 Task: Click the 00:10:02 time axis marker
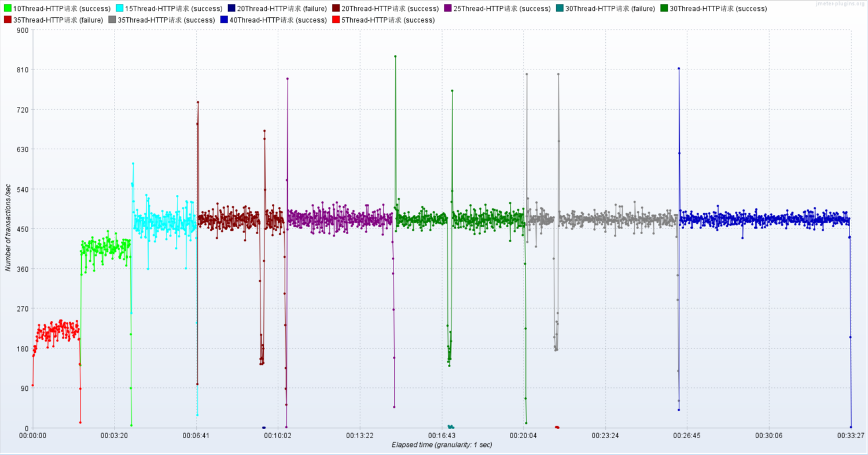278,435
